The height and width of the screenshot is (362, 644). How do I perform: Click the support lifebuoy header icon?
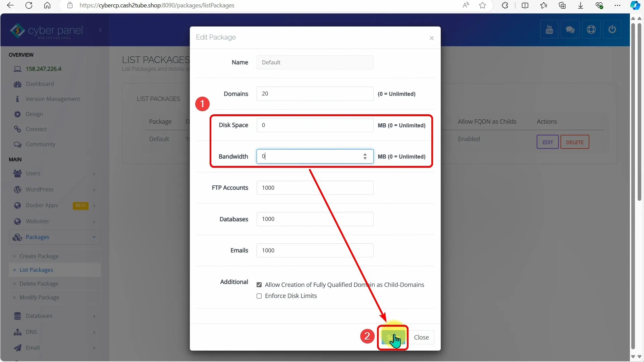pyautogui.click(x=591, y=29)
